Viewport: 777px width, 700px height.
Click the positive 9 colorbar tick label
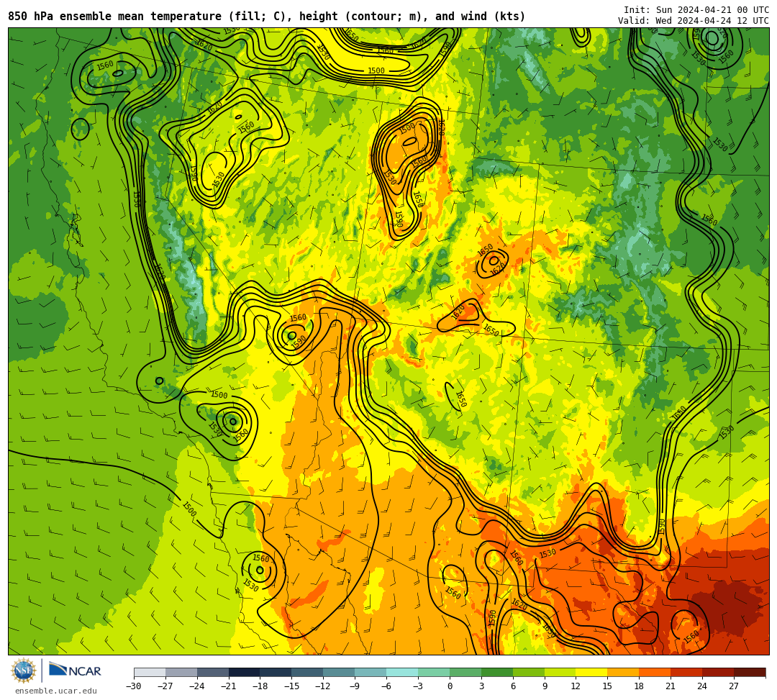545,686
